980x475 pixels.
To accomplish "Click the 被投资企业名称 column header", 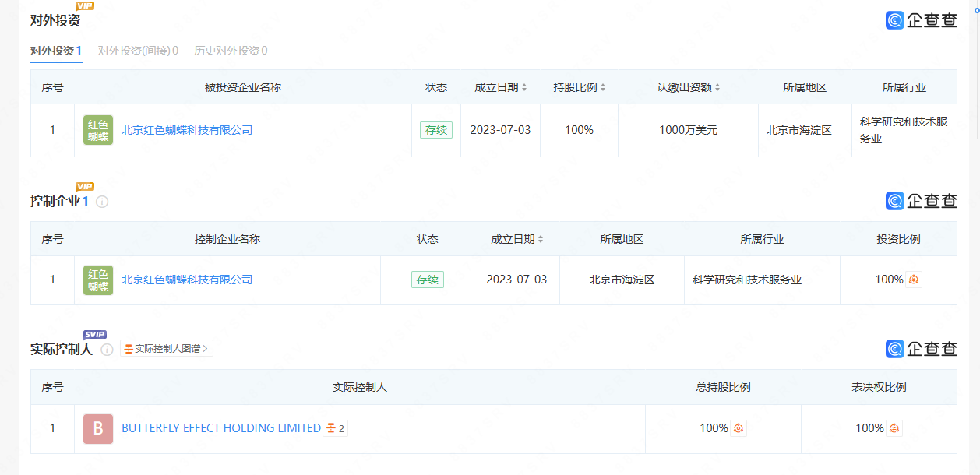I will coord(243,87).
